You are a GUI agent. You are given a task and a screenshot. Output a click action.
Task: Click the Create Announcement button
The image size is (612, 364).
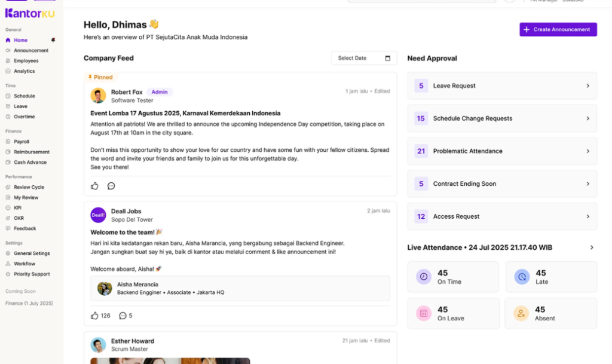coord(558,29)
